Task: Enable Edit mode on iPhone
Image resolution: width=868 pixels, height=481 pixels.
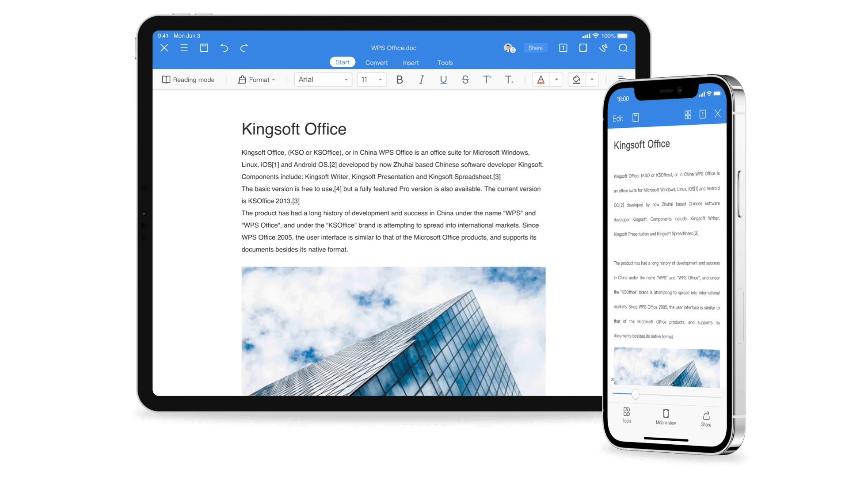Action: point(617,118)
